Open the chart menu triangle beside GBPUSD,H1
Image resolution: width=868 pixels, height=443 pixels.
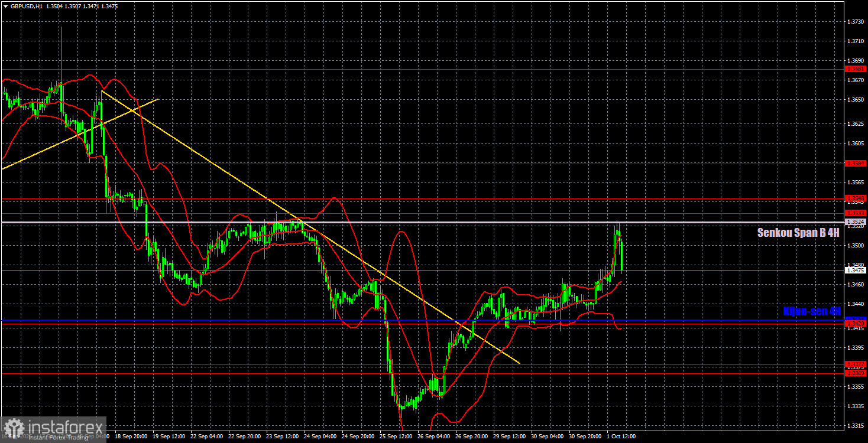click(5, 6)
